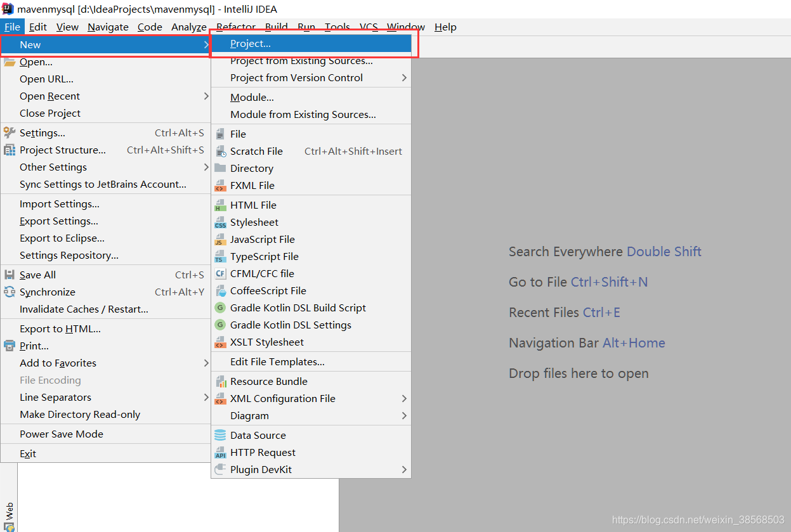This screenshot has height=532, width=791.
Task: Click the Settings wrench icon
Action: click(9, 133)
